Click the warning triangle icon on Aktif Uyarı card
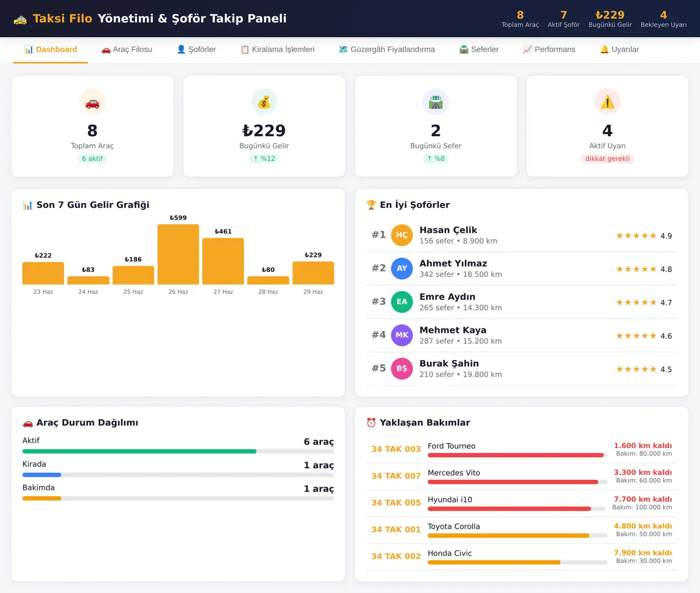The image size is (700, 593). coord(607,102)
